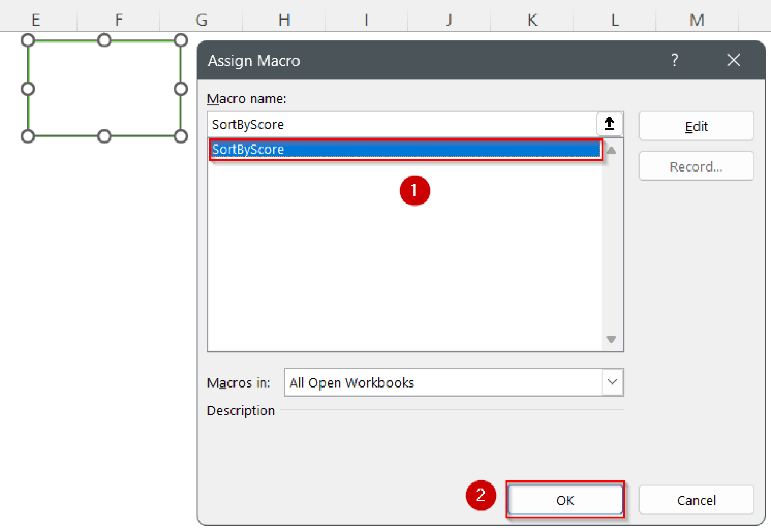Screen dimensions: 771x532
Task: Click the help question mark icon
Action: point(675,60)
